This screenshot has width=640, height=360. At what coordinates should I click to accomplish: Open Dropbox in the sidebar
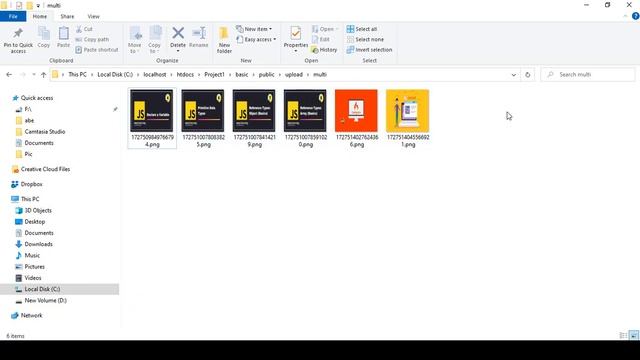tap(31, 184)
